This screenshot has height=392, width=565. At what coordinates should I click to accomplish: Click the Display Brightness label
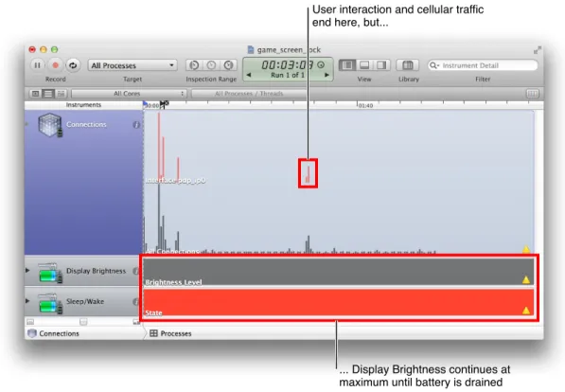tap(96, 271)
